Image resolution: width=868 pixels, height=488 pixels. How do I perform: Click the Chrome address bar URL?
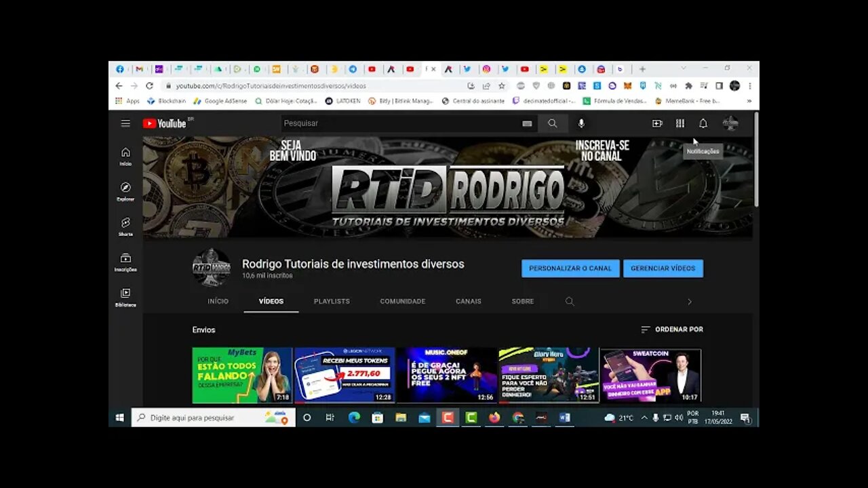(x=271, y=86)
